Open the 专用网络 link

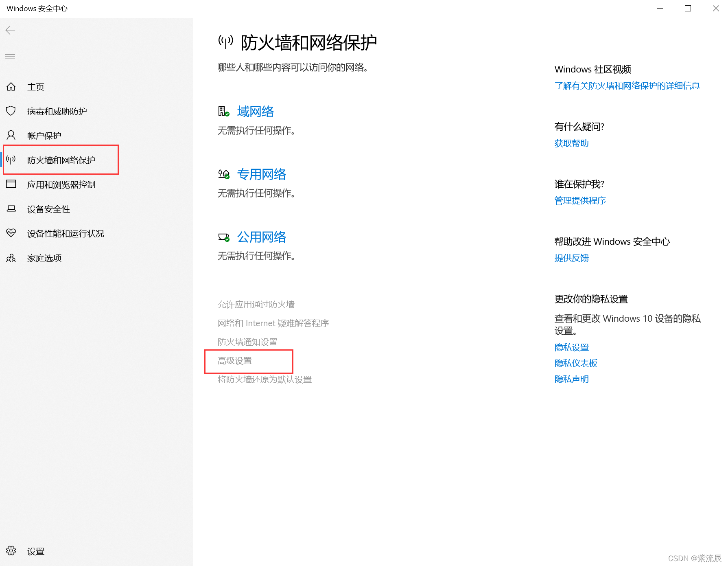(x=262, y=174)
